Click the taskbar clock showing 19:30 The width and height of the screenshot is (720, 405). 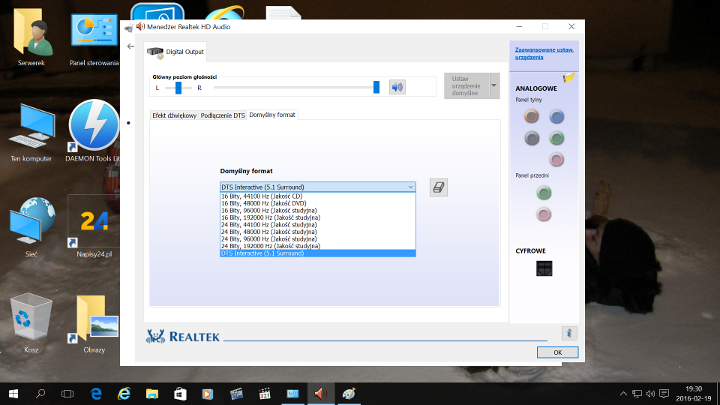[x=693, y=394]
